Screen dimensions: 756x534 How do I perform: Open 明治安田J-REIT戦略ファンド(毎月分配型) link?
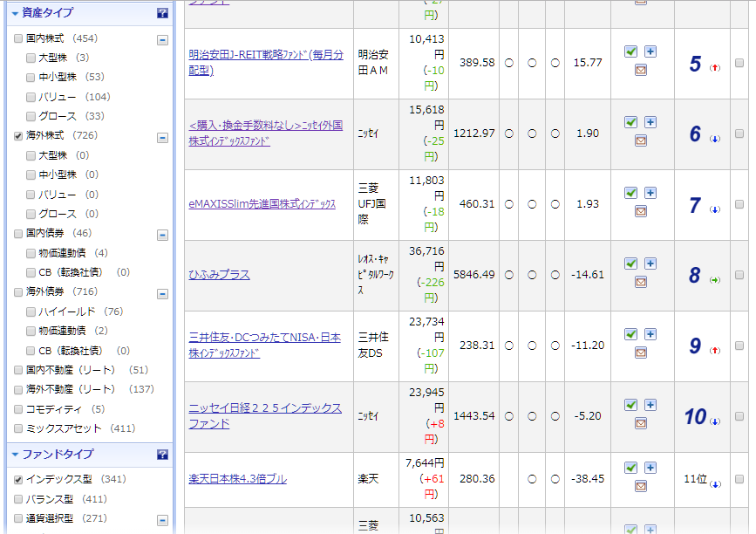click(266, 63)
